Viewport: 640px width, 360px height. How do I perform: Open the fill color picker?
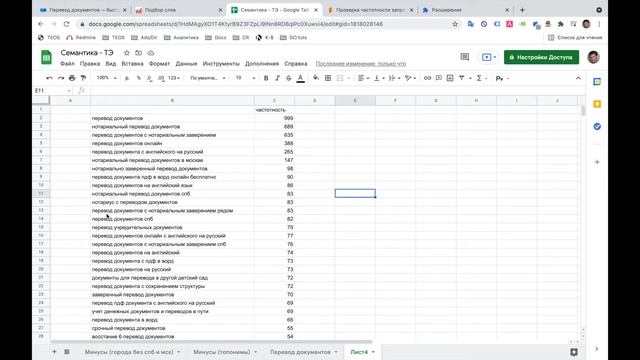coord(316,78)
